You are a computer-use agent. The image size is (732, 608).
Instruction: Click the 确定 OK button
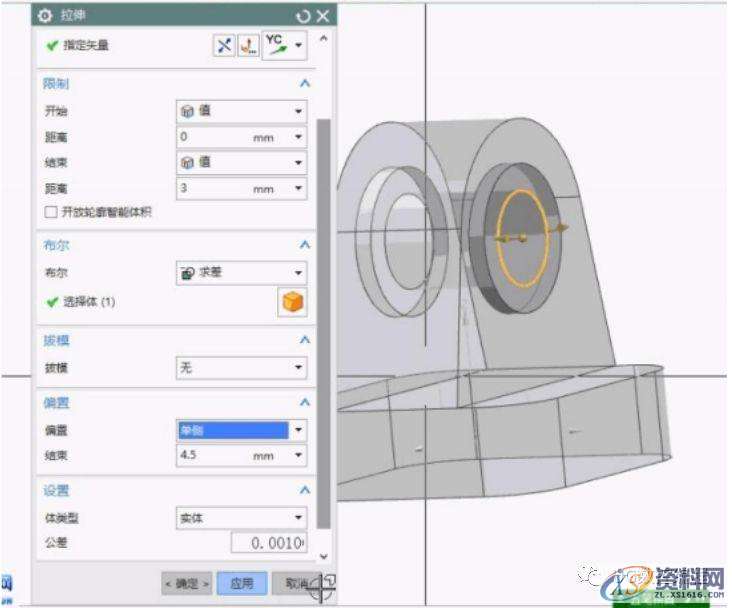pyautogui.click(x=187, y=583)
